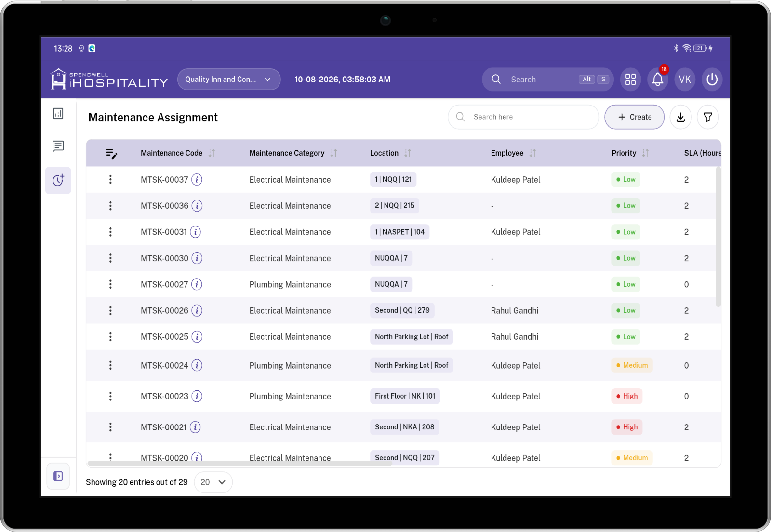
Task: Show info for MTSK-00031
Action: pos(195,232)
